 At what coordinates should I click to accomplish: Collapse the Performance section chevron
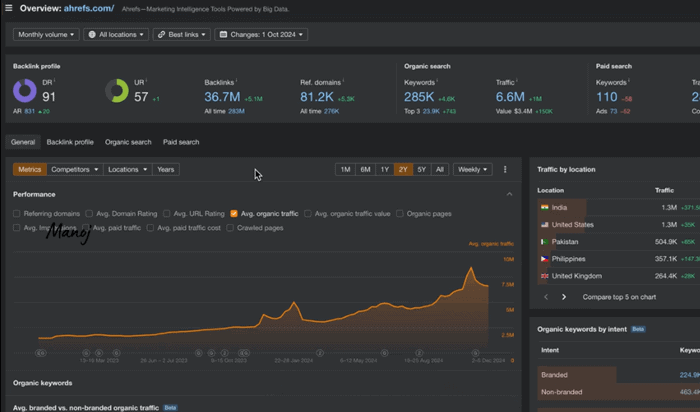click(x=509, y=194)
